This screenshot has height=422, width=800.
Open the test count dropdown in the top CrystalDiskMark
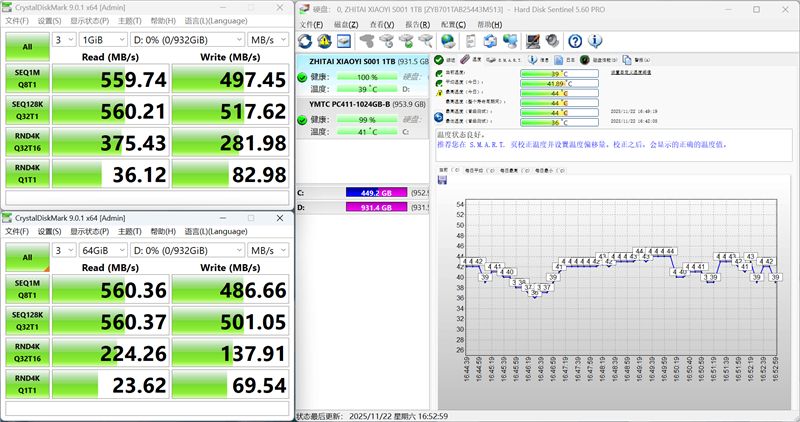point(64,40)
